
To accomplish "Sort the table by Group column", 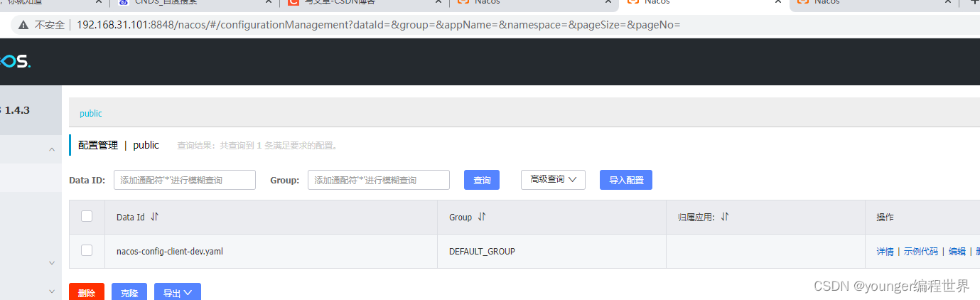I will [x=482, y=217].
